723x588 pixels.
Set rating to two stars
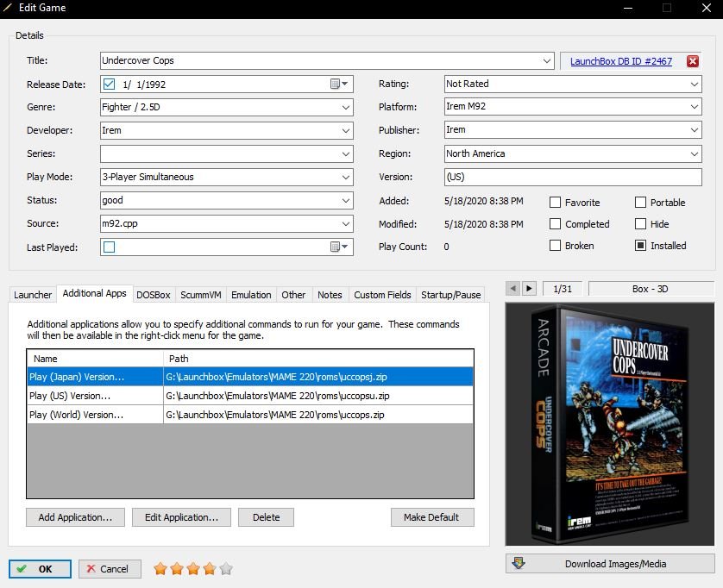(177, 569)
